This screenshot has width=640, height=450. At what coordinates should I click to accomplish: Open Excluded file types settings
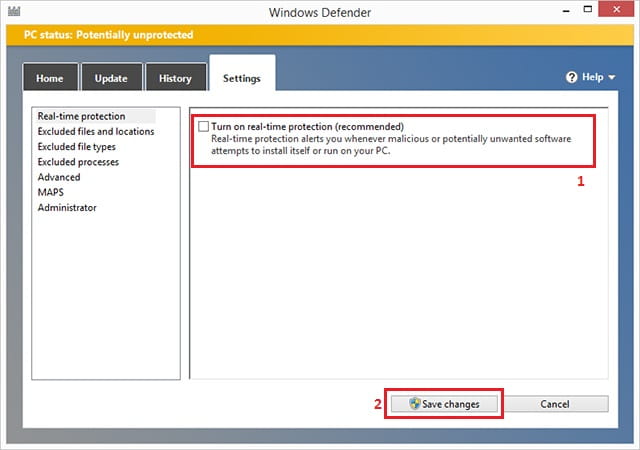tap(77, 147)
